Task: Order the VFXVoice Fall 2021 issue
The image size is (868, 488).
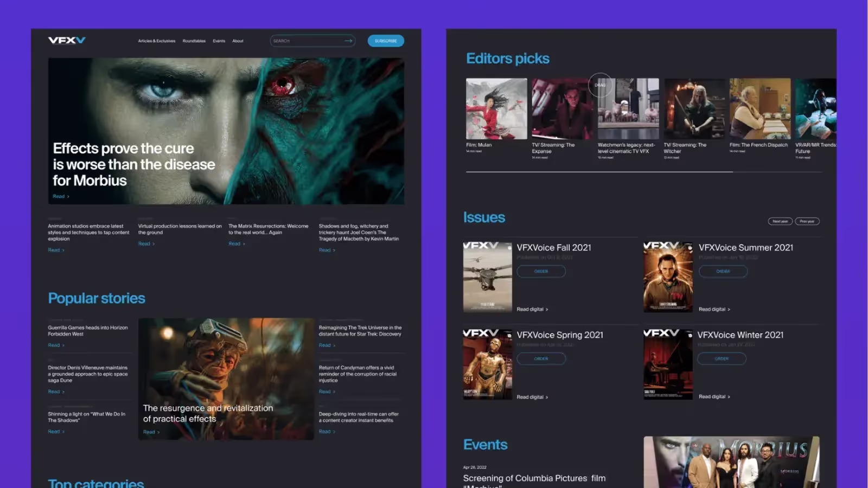Action: 541,271
